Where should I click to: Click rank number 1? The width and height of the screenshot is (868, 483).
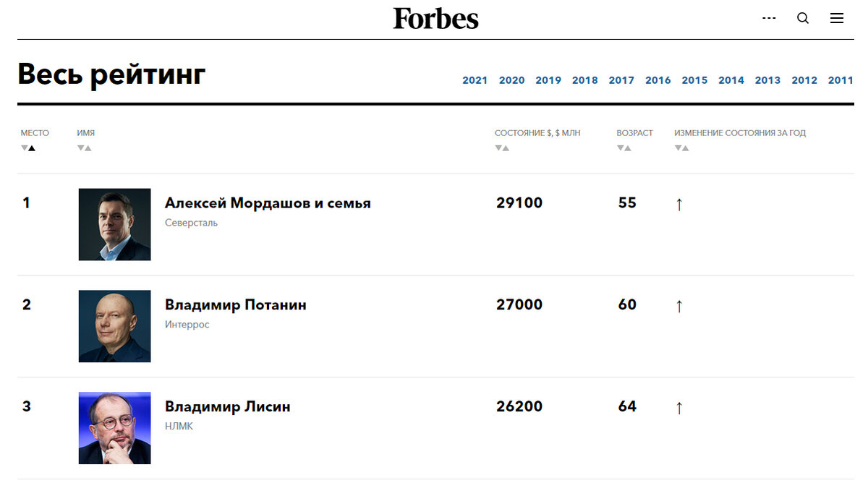pyautogui.click(x=27, y=203)
